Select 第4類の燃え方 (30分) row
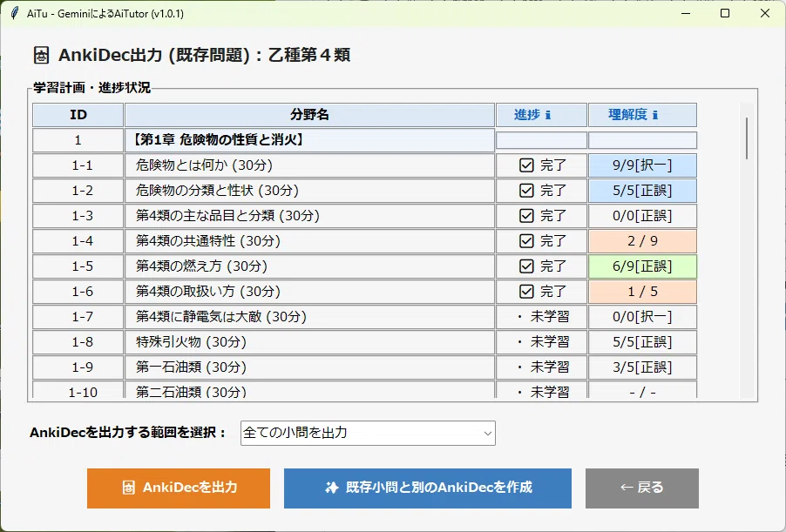The width and height of the screenshot is (786, 532). coord(310,266)
